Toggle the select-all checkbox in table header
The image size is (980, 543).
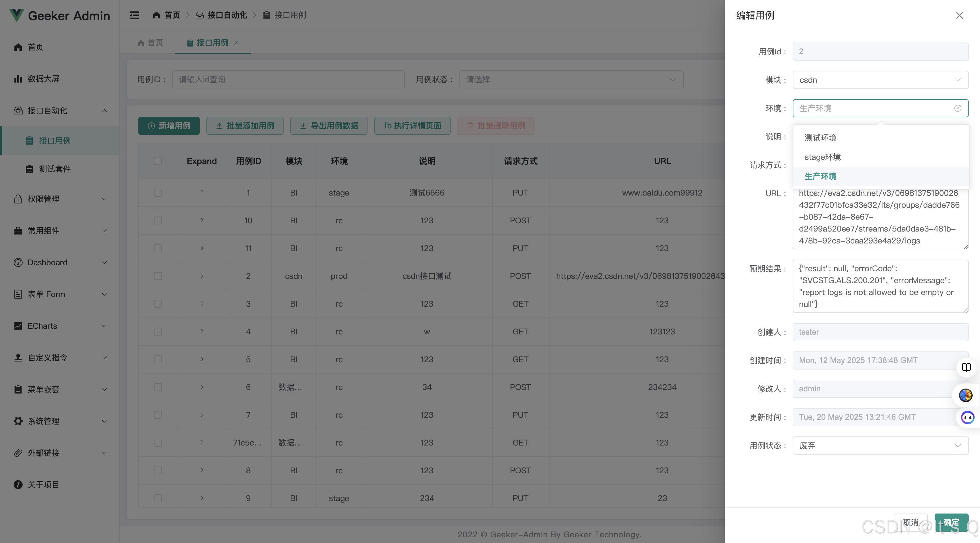158,161
